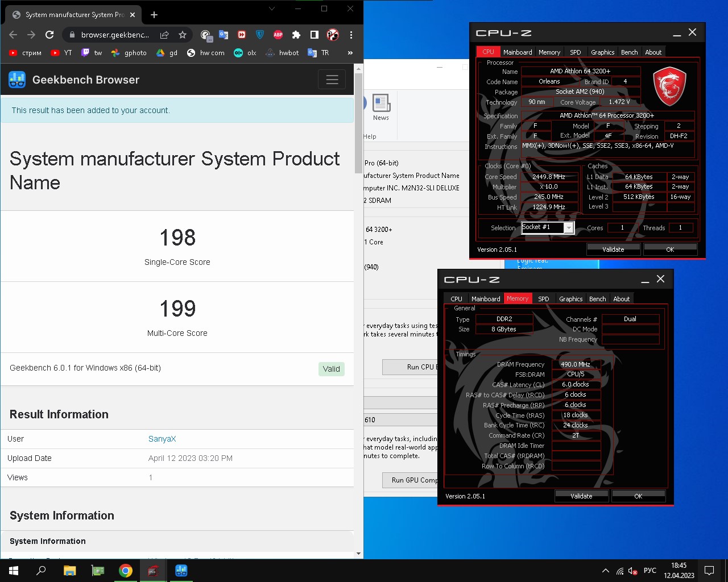Screen dimensions: 728x582
Task: Open Bench tab in upper CPU-Z window
Action: pyautogui.click(x=629, y=52)
